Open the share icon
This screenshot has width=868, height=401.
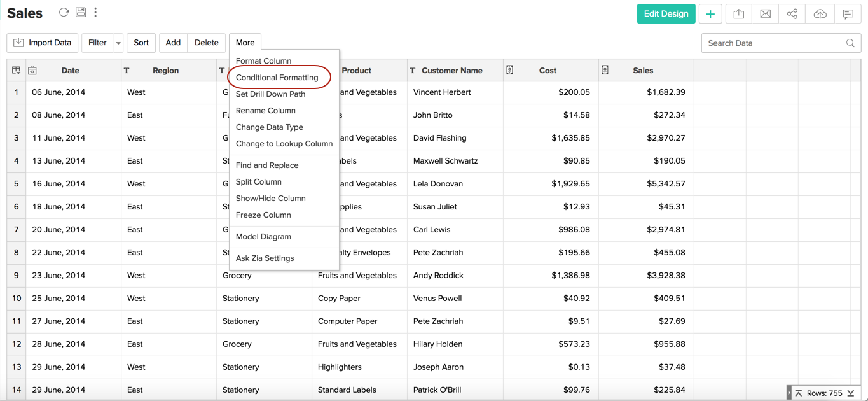click(x=792, y=14)
